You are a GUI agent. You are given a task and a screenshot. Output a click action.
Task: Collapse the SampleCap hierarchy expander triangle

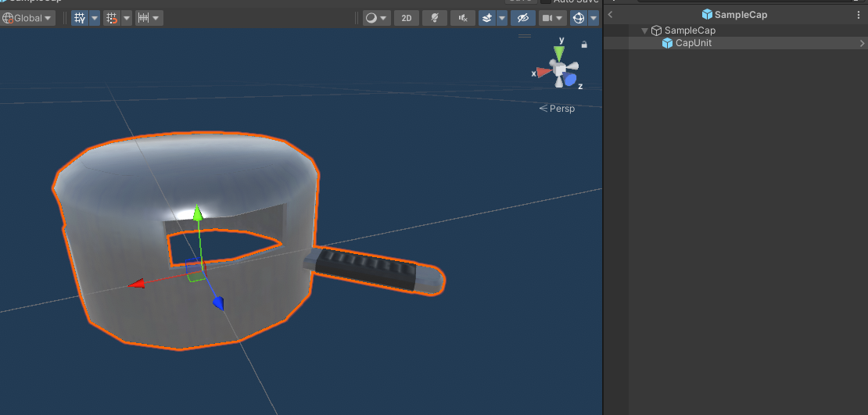644,31
